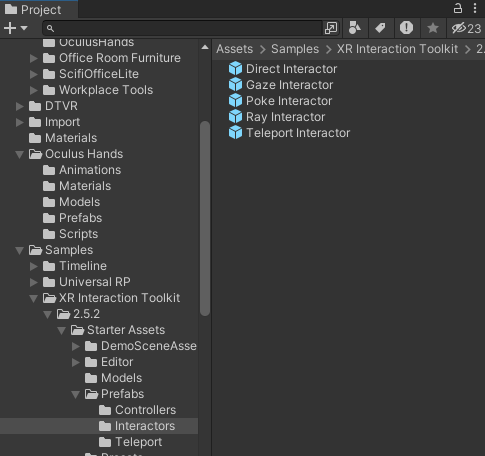Select the Interactors folder
The height and width of the screenshot is (456, 485).
click(137, 426)
